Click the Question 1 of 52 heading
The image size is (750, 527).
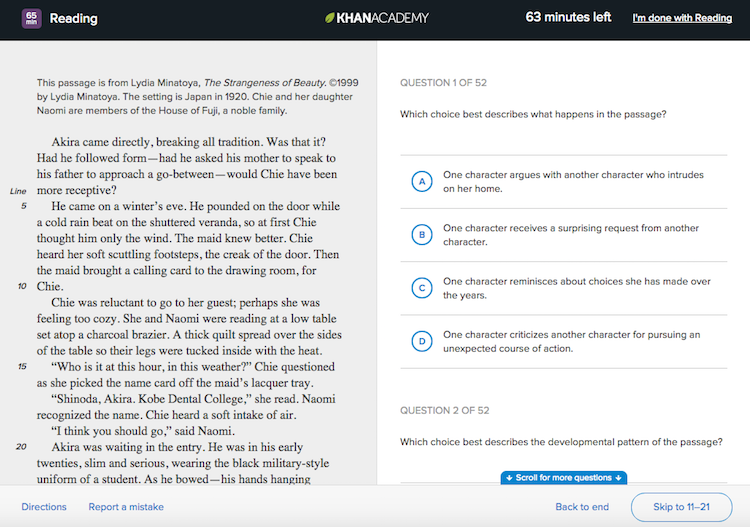444,82
